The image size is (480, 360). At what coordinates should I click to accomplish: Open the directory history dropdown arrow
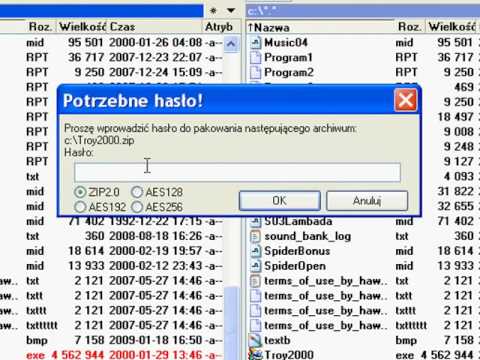tap(231, 11)
